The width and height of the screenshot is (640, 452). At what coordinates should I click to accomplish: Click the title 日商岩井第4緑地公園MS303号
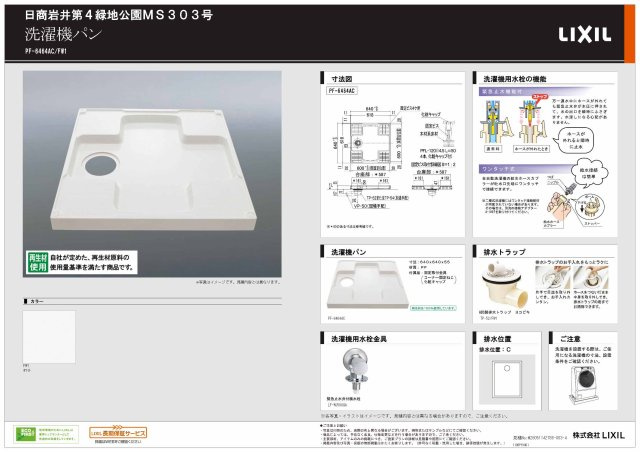[x=119, y=15]
